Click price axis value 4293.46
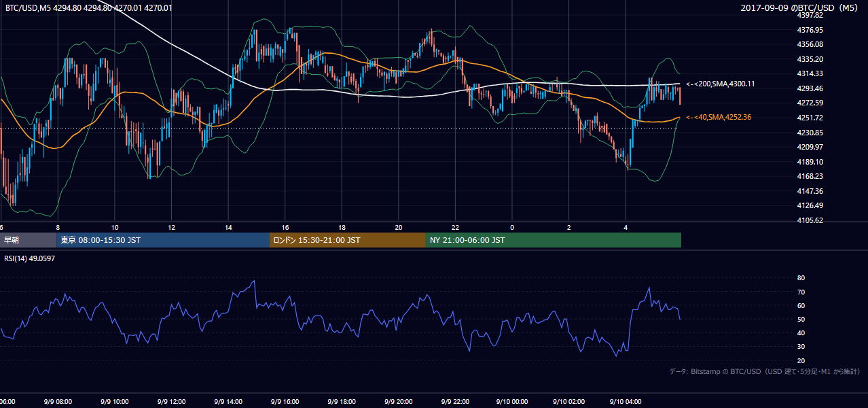Screen dimensions: 868x408 [810, 88]
